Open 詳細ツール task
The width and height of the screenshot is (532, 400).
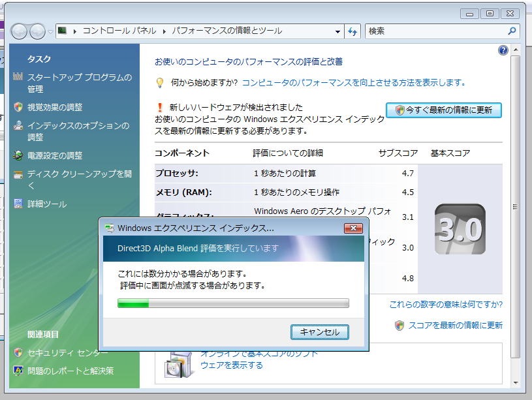[x=47, y=204]
